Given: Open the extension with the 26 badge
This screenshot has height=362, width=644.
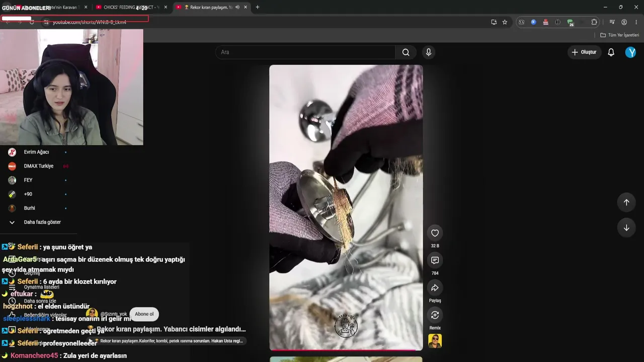Looking at the screenshot, I should [570, 22].
